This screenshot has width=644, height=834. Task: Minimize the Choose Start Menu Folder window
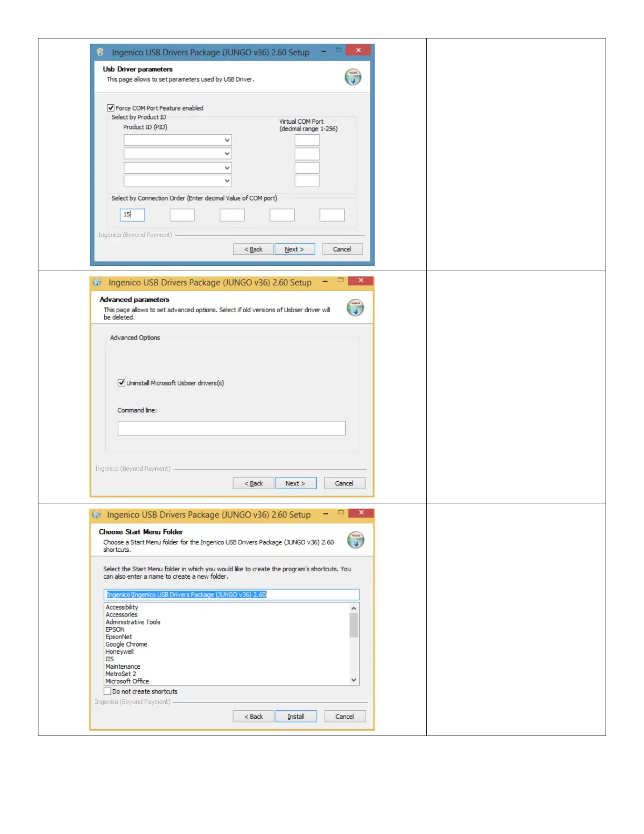coord(326,514)
